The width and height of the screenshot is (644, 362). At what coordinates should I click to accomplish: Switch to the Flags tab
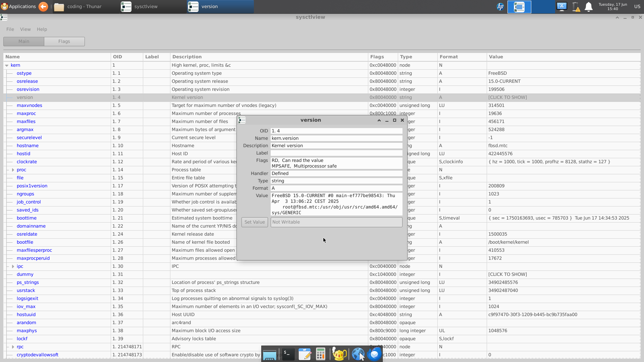click(x=64, y=41)
